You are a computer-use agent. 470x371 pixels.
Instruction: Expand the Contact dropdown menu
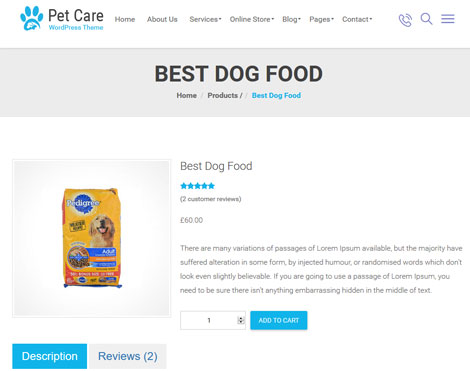[357, 19]
